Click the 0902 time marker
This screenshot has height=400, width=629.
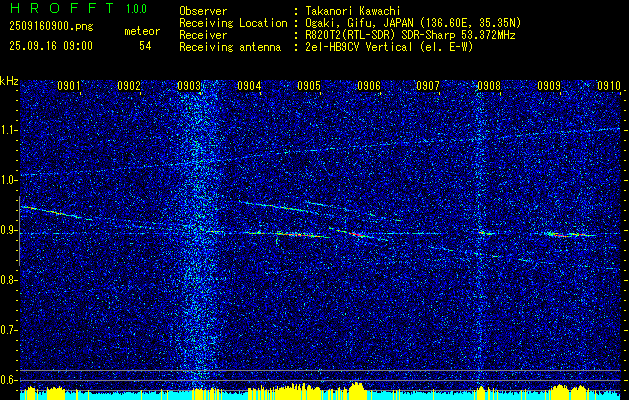click(129, 85)
